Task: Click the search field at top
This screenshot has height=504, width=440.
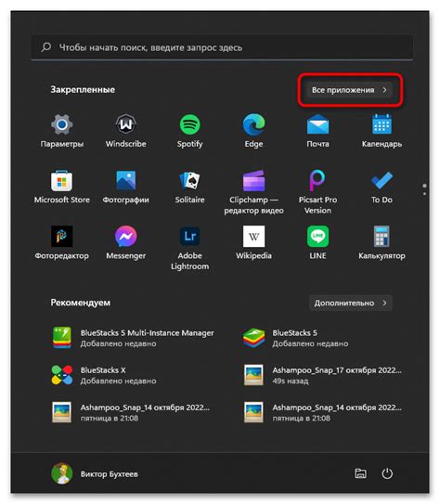Action: (222, 47)
